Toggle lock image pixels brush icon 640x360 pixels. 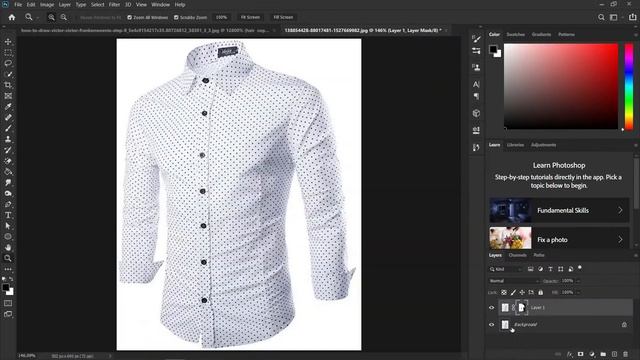(513, 292)
